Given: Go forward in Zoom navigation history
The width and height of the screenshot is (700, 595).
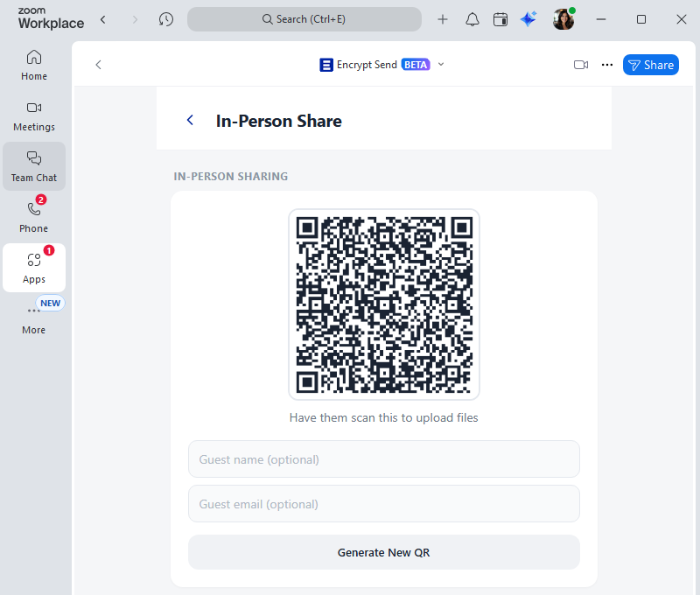Looking at the screenshot, I should click(x=135, y=19).
